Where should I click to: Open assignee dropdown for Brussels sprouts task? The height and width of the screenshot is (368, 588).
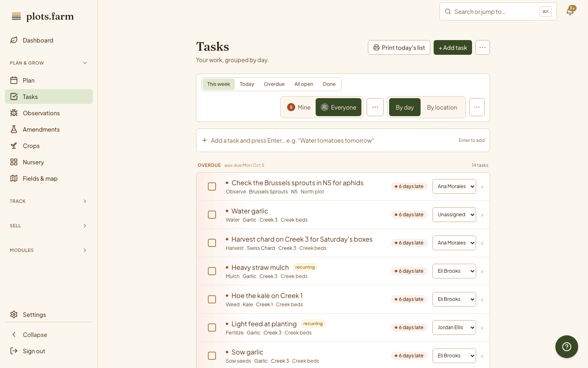tap(454, 186)
